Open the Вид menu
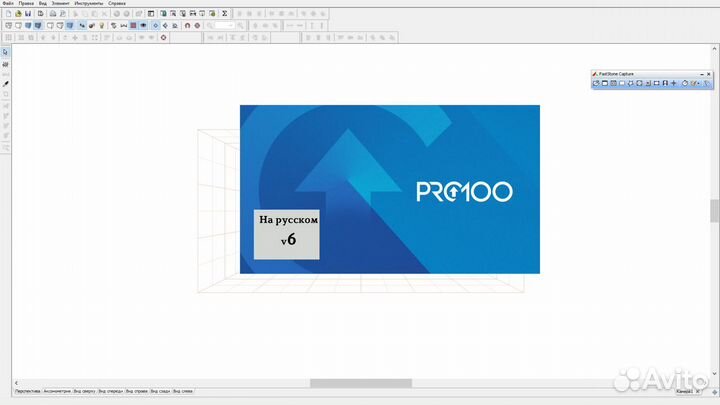Screen dimensions: 720x405 tap(43, 3)
